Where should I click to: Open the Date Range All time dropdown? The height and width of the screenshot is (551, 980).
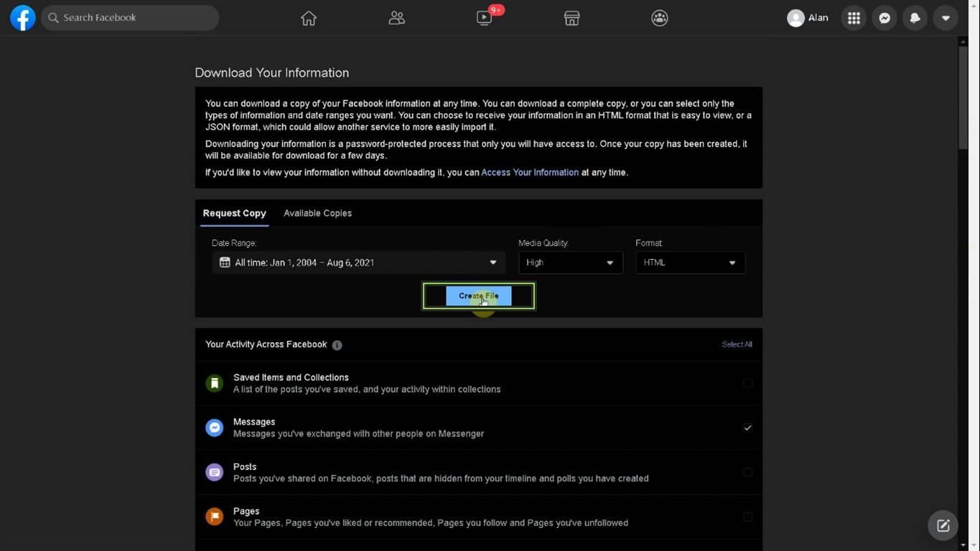coord(358,263)
